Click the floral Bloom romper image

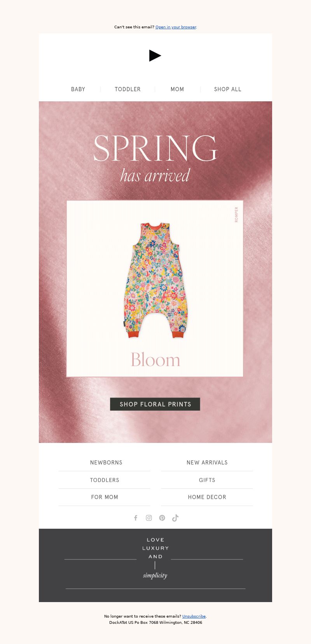click(155, 288)
